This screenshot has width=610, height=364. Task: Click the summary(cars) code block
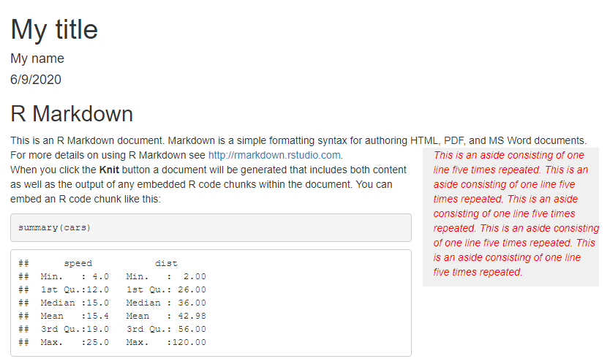click(x=211, y=227)
